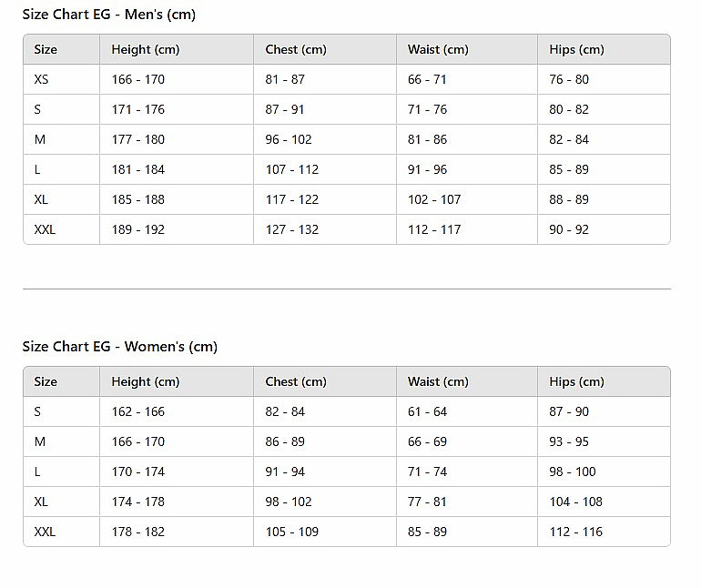Click the Waist (cm) header in Men's table

tap(438, 49)
